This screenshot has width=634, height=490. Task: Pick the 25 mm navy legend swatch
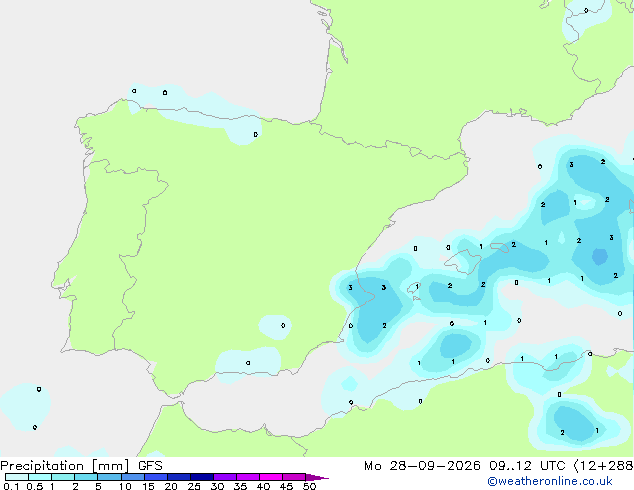point(202,477)
